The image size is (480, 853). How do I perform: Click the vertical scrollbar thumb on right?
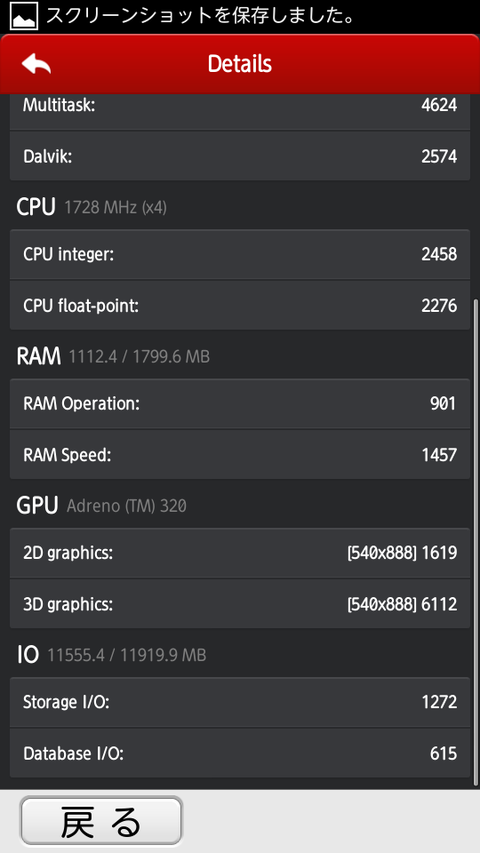click(x=476, y=542)
